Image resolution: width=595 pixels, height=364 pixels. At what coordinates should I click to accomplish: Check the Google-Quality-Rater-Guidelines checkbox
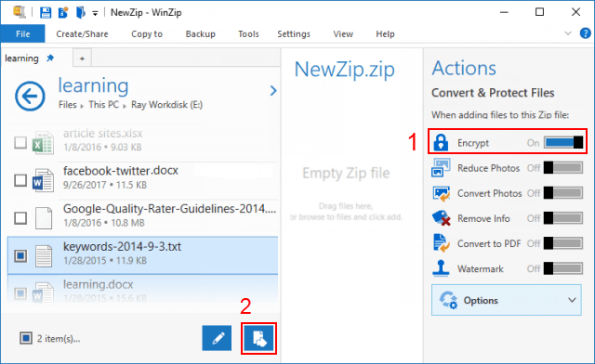20,218
